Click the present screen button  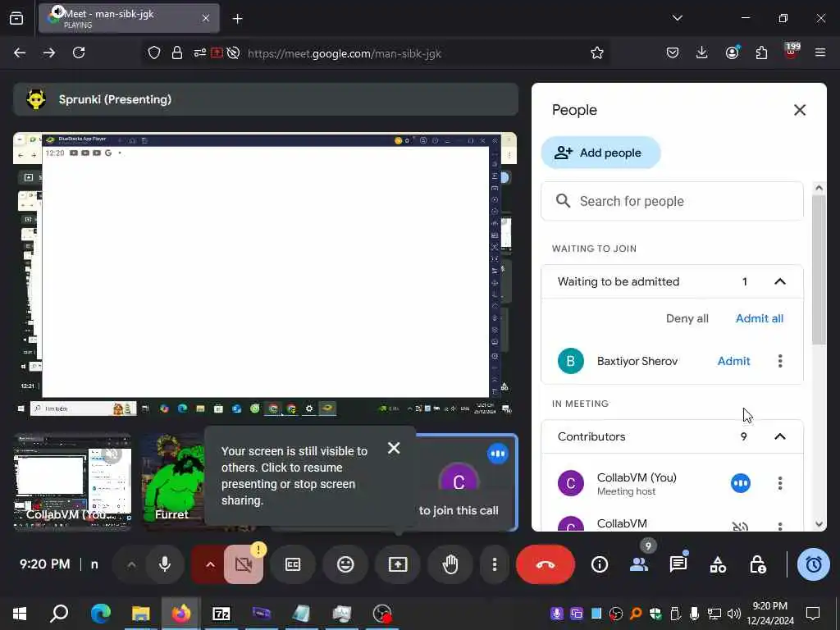pyautogui.click(x=398, y=564)
